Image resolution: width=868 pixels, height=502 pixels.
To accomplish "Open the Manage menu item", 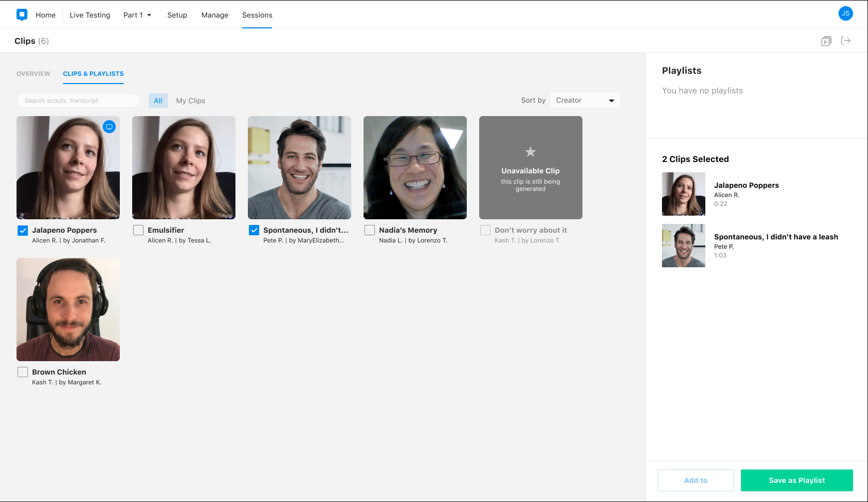I will click(x=215, y=15).
